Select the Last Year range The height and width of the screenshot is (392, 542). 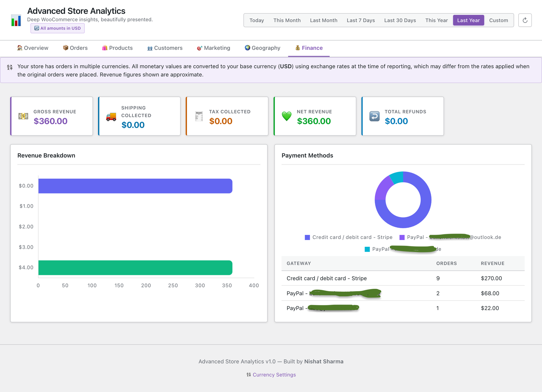pyautogui.click(x=468, y=20)
